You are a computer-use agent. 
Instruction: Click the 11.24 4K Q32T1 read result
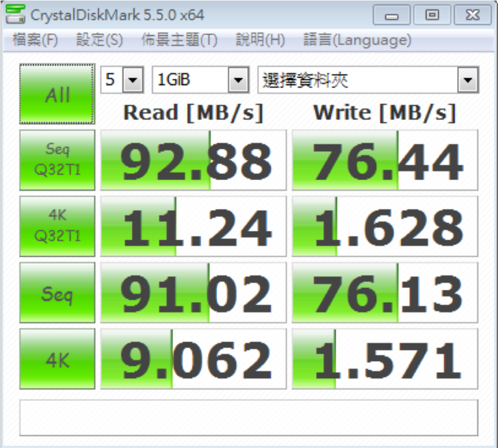[194, 226]
